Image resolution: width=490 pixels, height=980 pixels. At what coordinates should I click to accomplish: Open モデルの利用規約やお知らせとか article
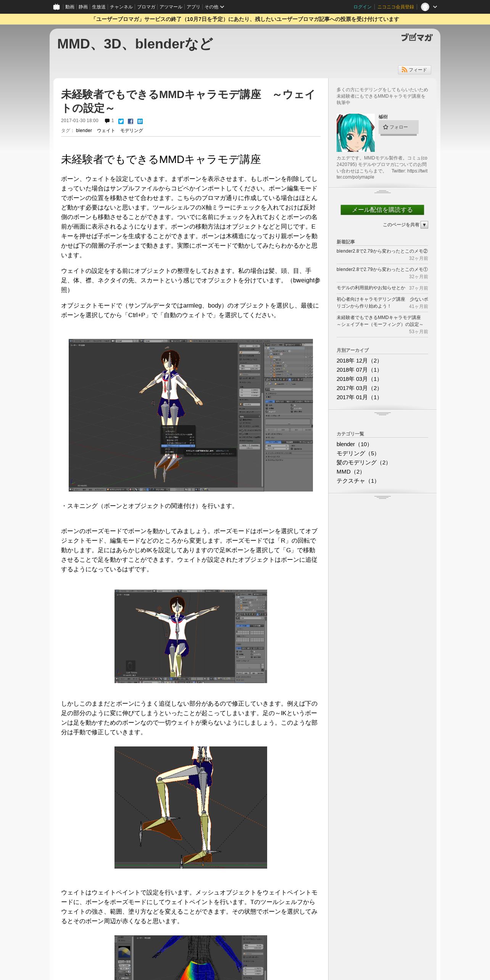(371, 288)
